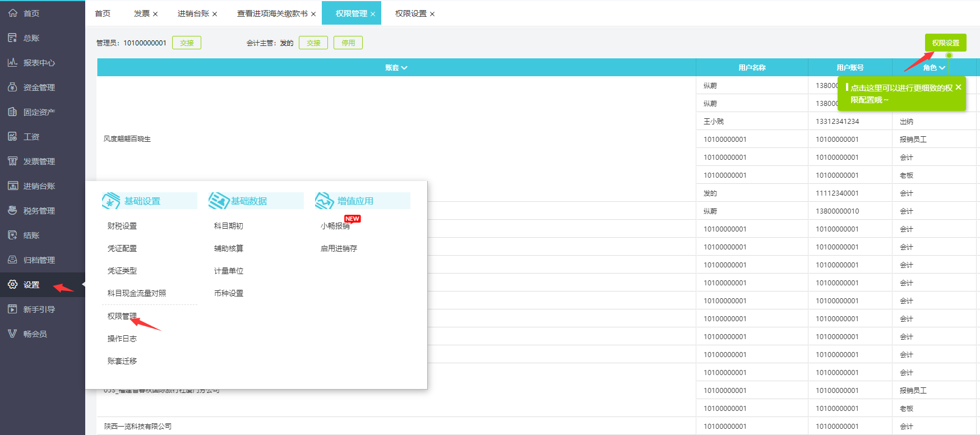Open 小畅报销 with NEW badge
Image resolution: width=980 pixels, height=435 pixels.
(x=335, y=226)
